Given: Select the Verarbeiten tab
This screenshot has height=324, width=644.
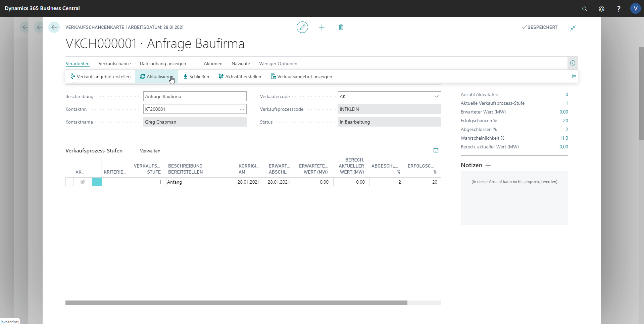Looking at the screenshot, I should tap(78, 63).
